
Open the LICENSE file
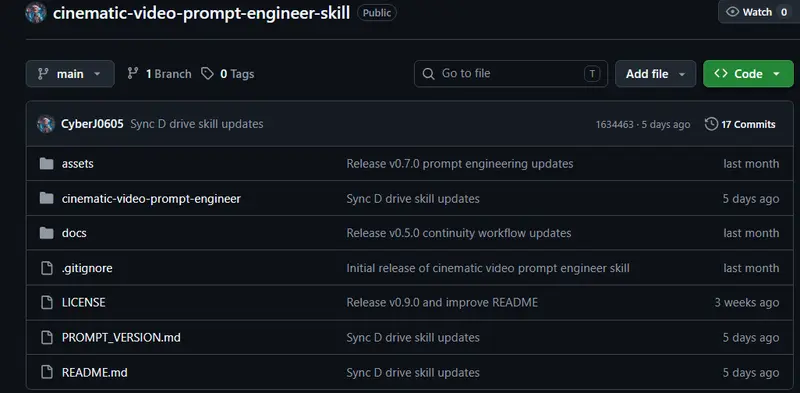[x=83, y=303]
